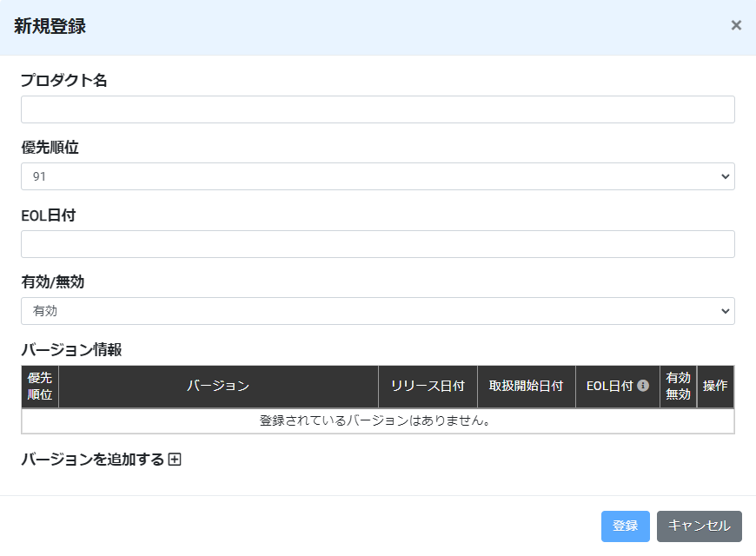This screenshot has height=556, width=756.
Task: Click the 有効無効 table column header
Action: tap(679, 387)
